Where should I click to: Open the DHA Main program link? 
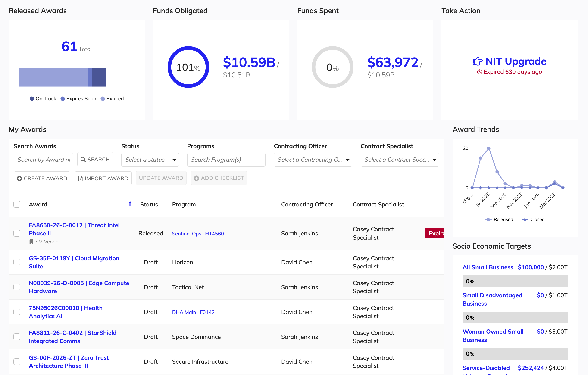click(184, 312)
